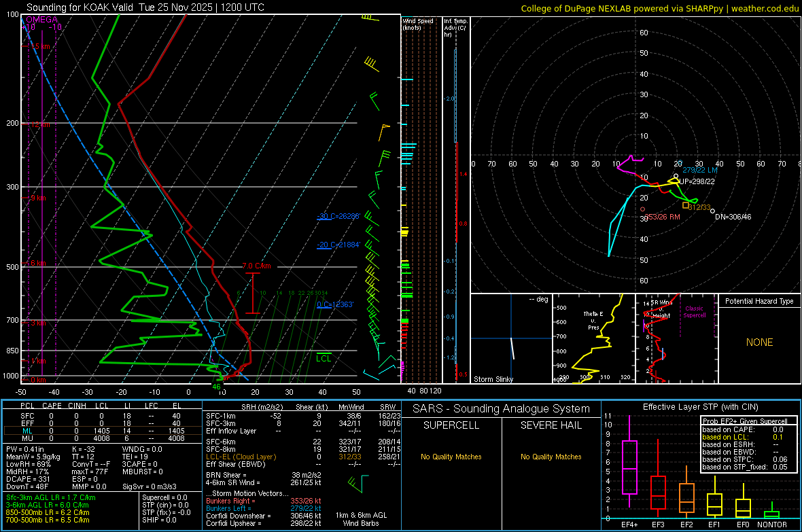Image resolution: width=802 pixels, height=532 pixels.
Task: Click the red Bunkers Right circle marker
Action: click(x=643, y=209)
